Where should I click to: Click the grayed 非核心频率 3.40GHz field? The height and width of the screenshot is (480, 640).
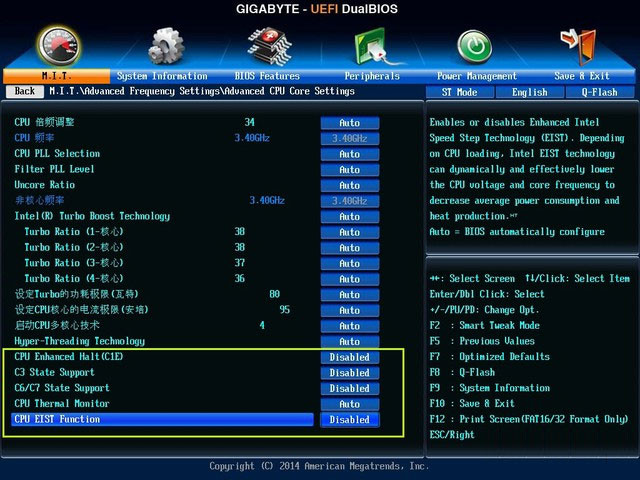(x=350, y=201)
